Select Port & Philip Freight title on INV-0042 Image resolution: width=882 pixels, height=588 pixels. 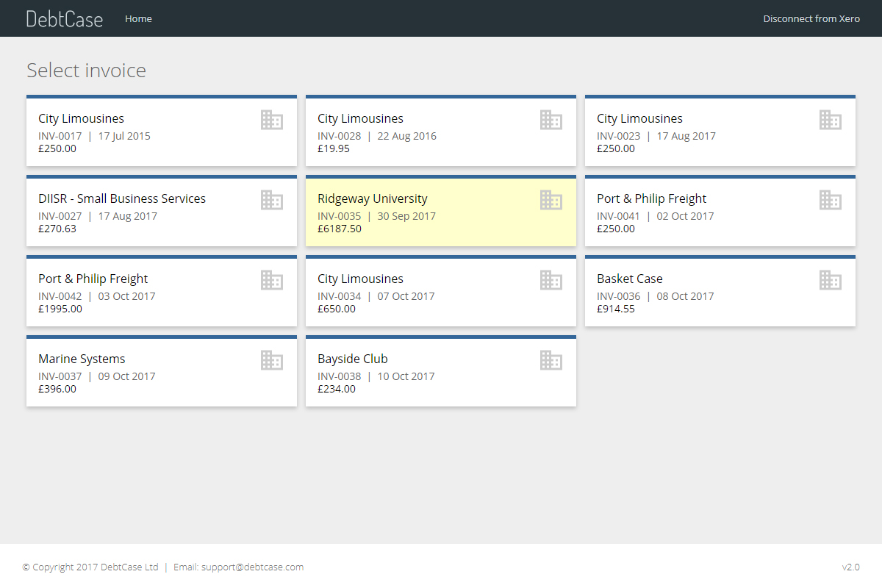93,279
